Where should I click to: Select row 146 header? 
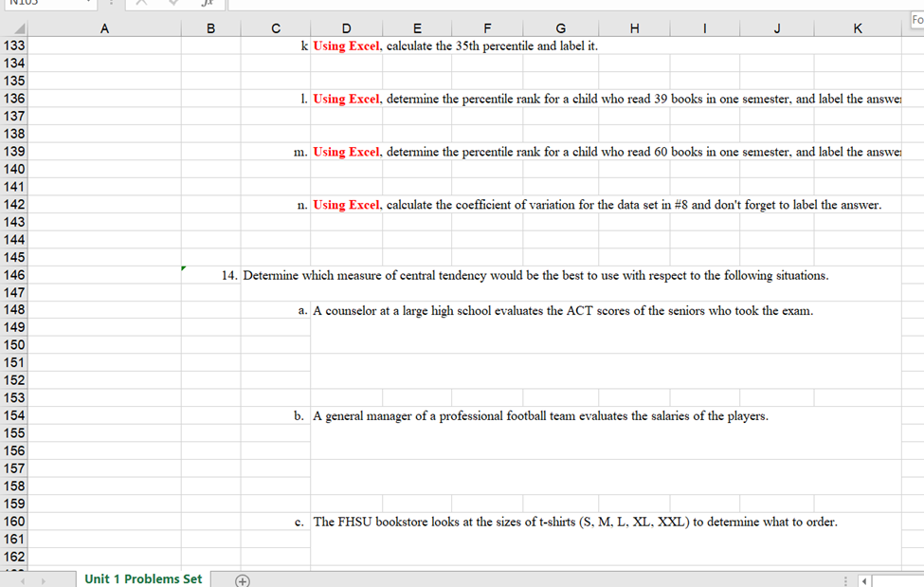tap(14, 275)
